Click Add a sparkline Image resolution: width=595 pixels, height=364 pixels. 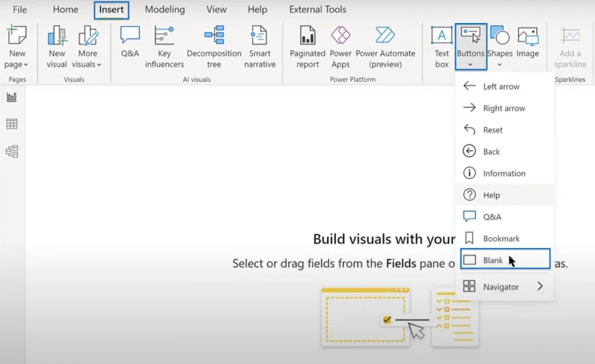tap(570, 47)
